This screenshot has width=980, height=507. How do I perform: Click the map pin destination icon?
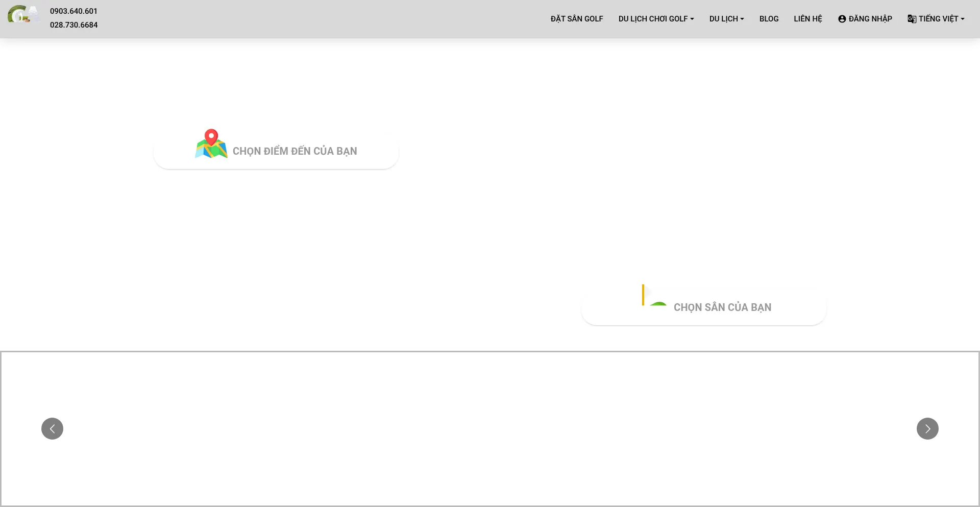[211, 143]
